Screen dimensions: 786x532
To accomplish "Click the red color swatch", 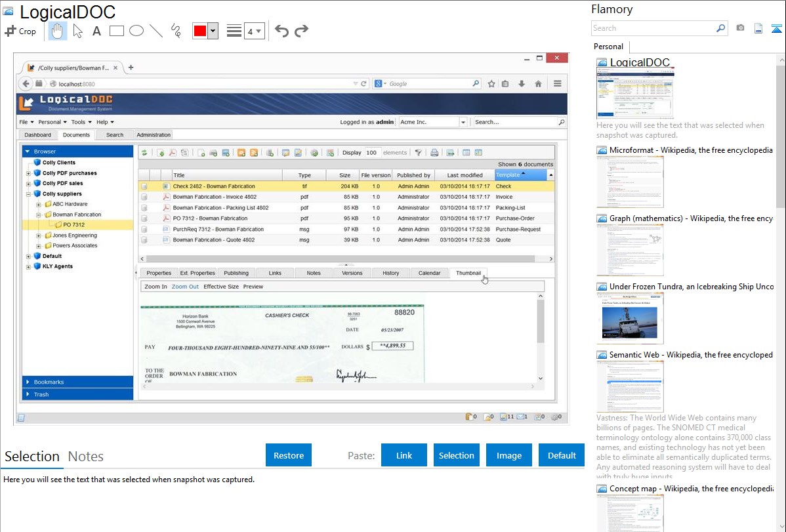I will point(200,31).
